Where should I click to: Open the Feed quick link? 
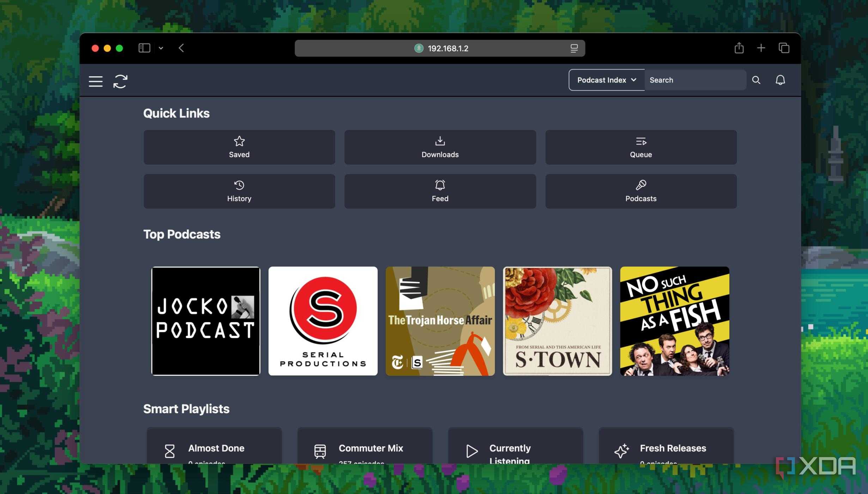[440, 191]
